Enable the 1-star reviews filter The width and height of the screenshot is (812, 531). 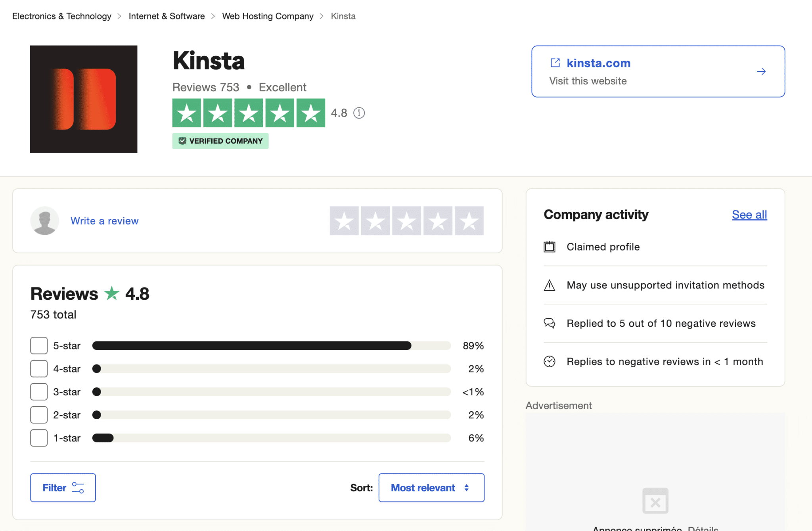pos(38,437)
